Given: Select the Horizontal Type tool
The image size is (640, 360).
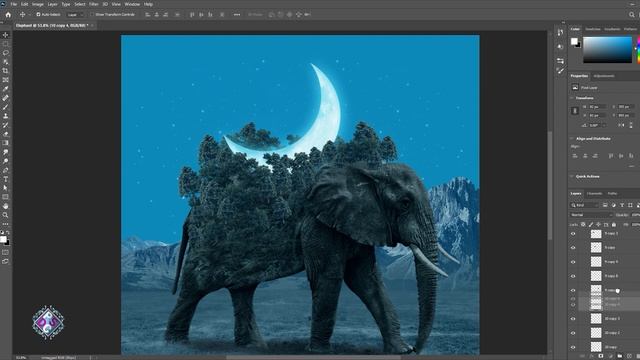Looking at the screenshot, I should [x=5, y=179].
